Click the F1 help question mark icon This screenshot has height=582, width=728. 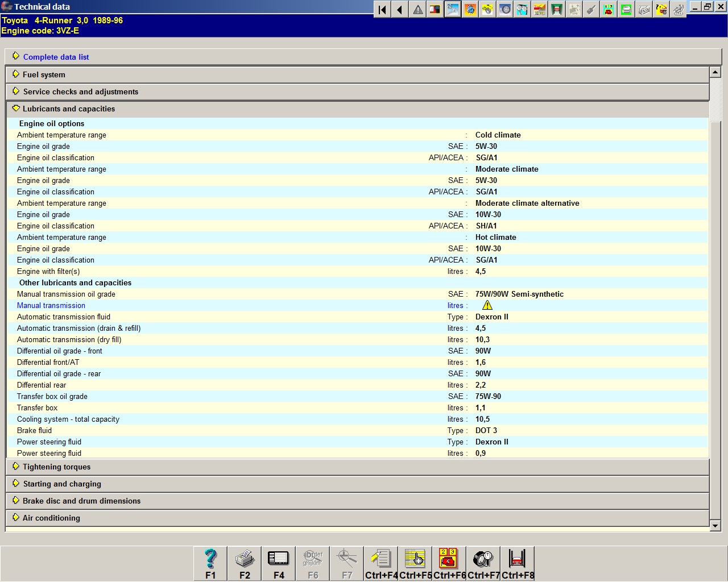[x=210, y=563]
